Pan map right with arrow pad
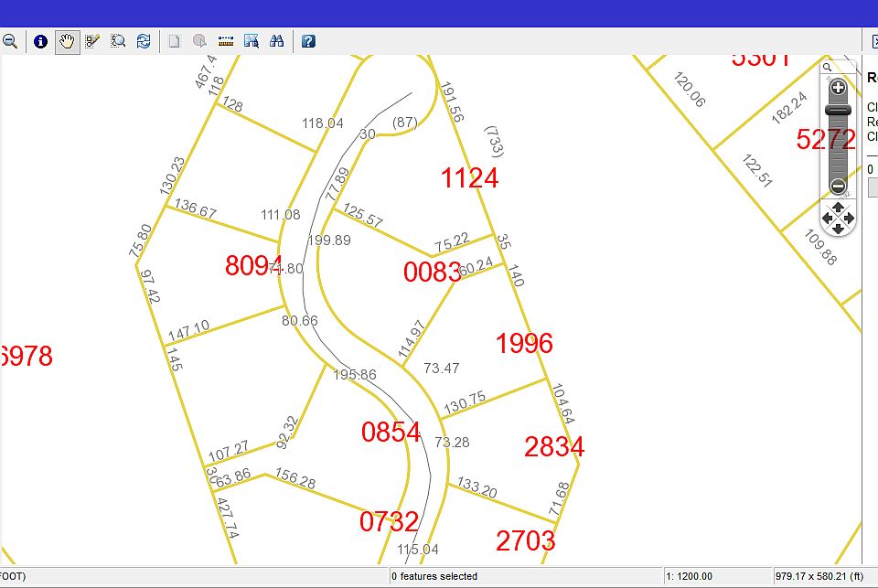878x588 pixels. (849, 219)
